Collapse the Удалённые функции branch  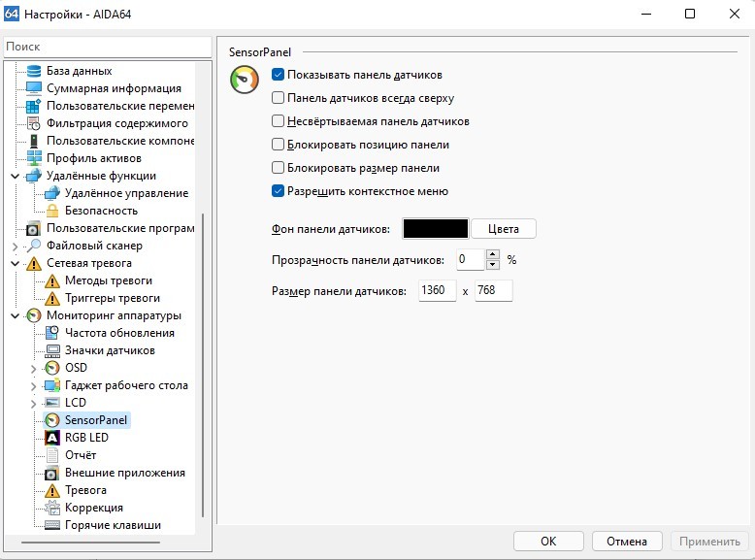15,177
